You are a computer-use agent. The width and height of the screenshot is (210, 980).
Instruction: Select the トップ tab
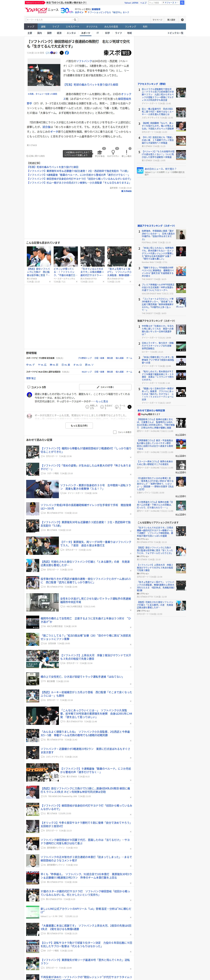click(x=31, y=27)
